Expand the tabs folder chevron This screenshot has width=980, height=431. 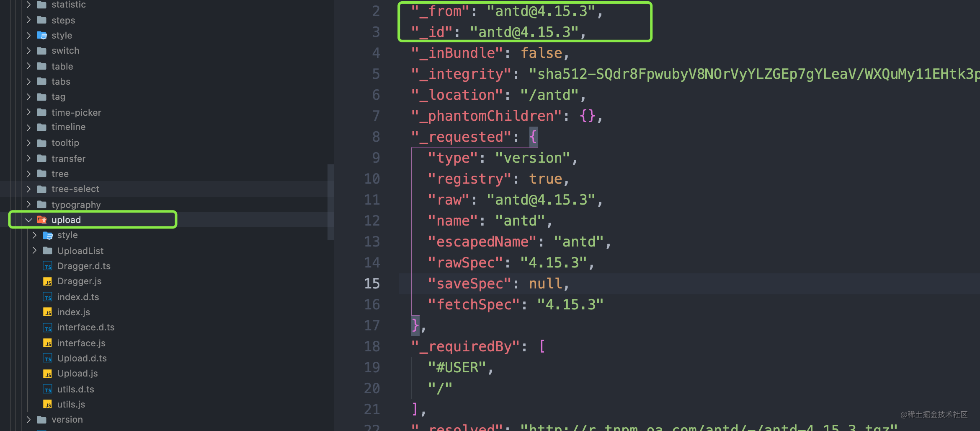[x=28, y=81]
